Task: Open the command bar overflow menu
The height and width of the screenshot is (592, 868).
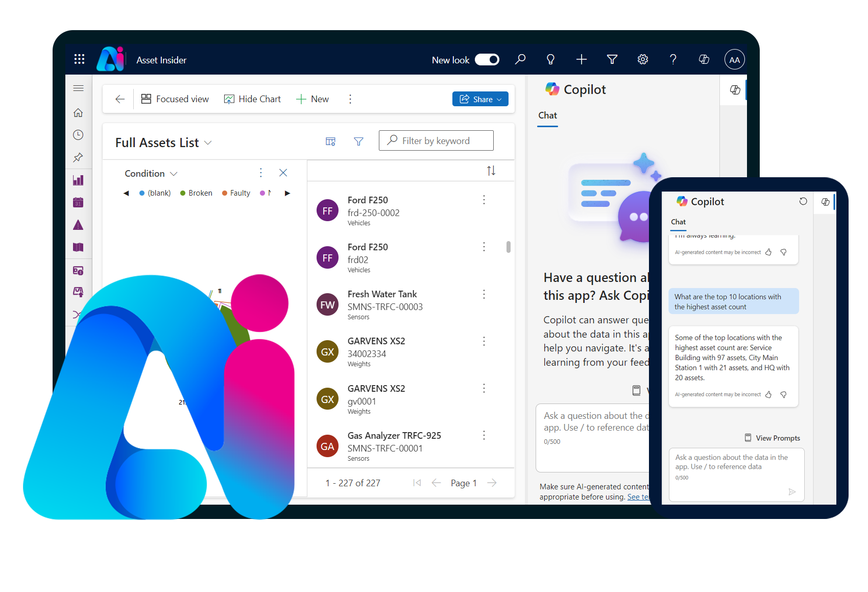Action: tap(350, 99)
